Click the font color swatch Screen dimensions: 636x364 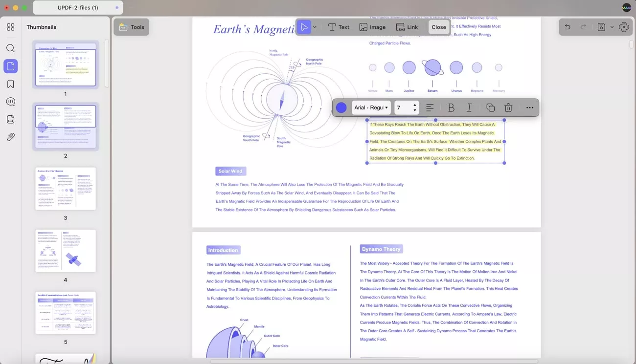[x=341, y=107]
